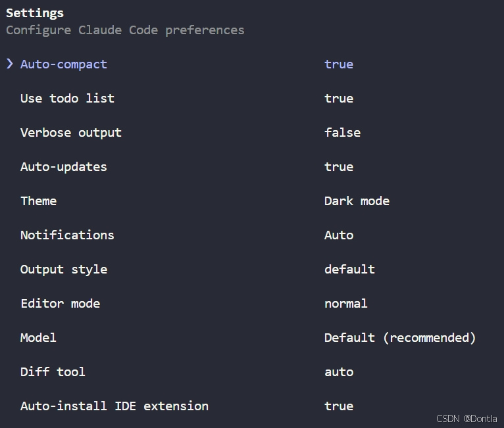504x428 pixels.
Task: Toggle the Use todo list value
Action: click(339, 98)
